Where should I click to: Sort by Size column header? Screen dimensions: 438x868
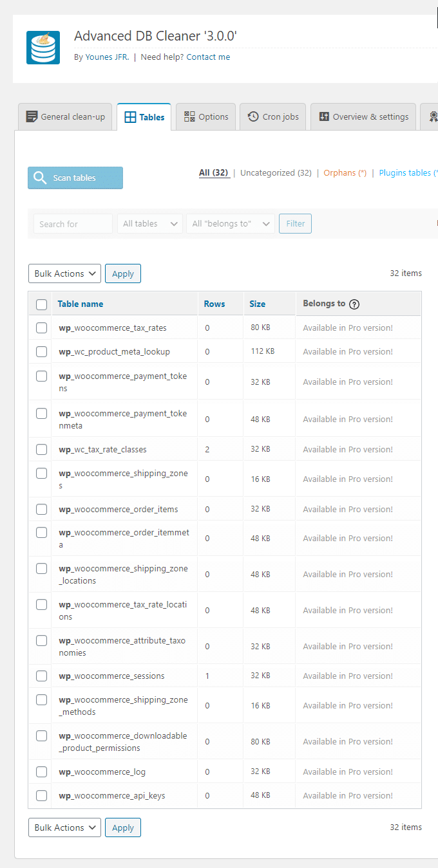coord(258,304)
